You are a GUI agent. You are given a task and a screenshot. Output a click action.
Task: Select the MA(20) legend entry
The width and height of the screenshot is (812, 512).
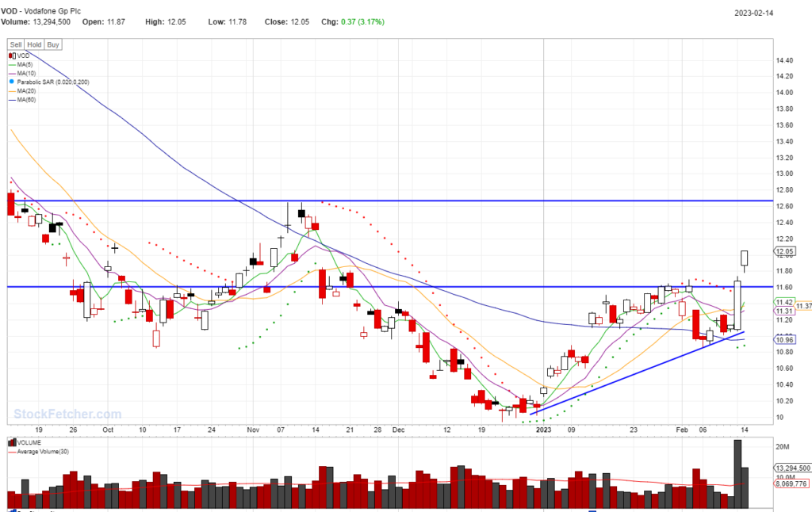click(x=22, y=91)
